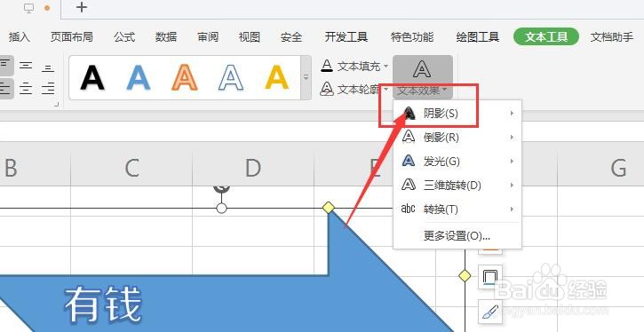Switch to the 审阅 tab
Viewport: 644px width, 332px height.
click(207, 37)
